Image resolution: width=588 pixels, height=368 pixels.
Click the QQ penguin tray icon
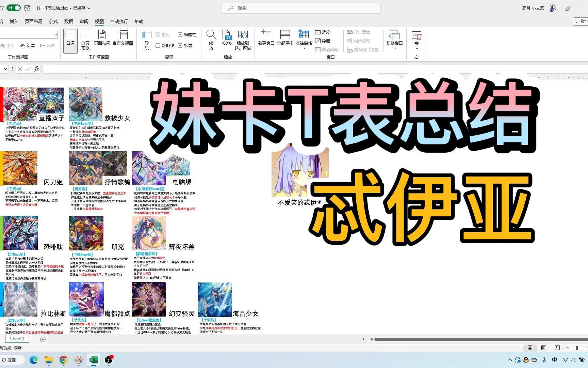[x=526, y=360]
